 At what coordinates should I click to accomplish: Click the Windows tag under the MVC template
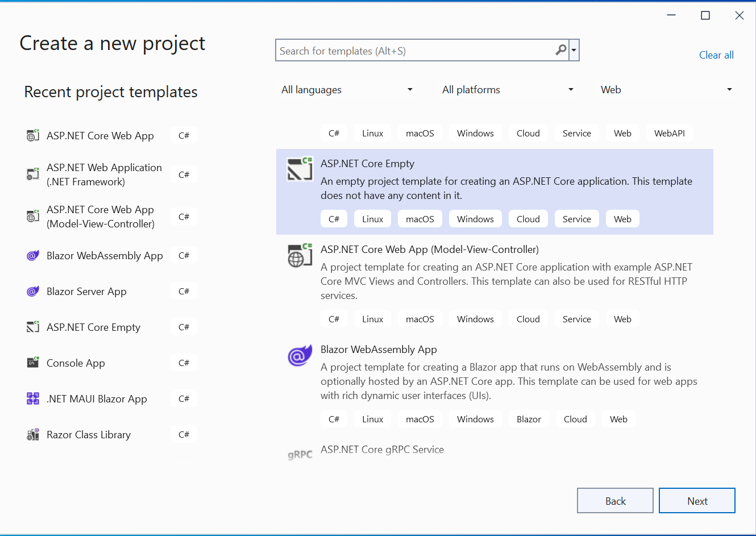475,319
